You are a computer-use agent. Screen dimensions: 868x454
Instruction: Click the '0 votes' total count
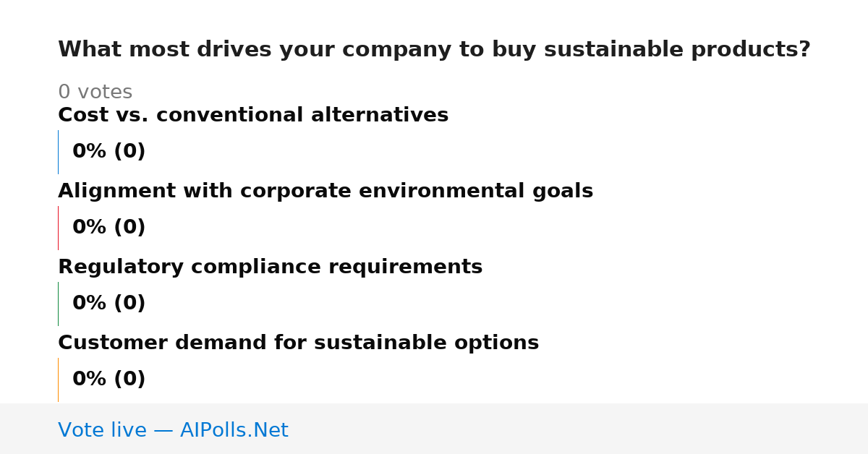point(95,92)
